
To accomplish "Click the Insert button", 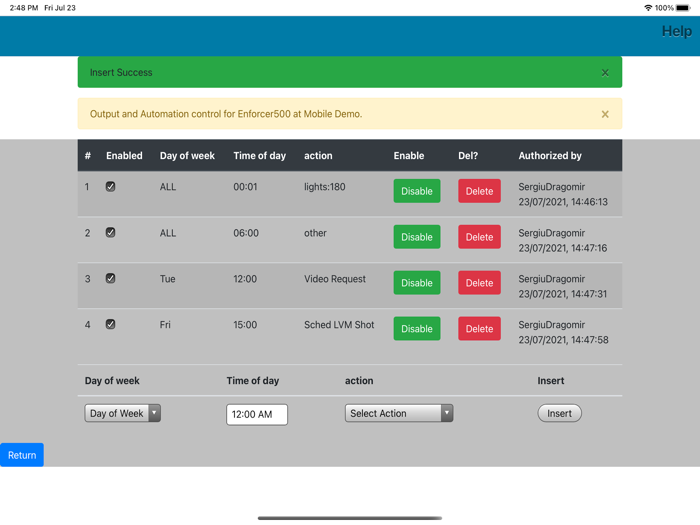I will 559,413.
